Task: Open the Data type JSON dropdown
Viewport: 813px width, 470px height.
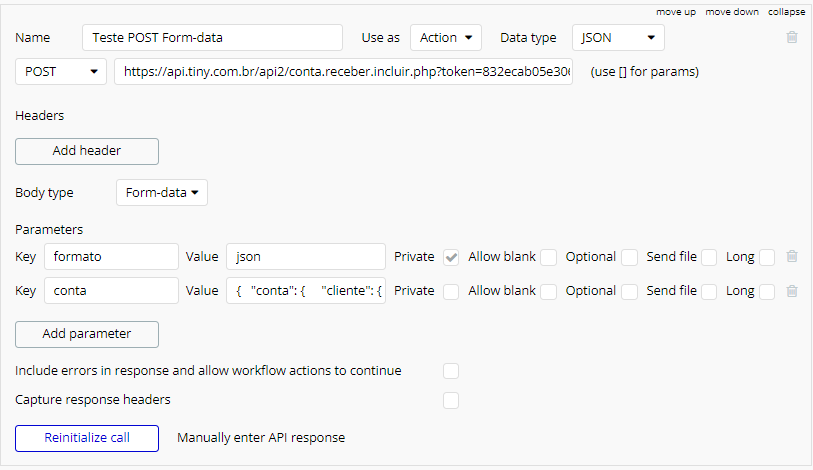Action: click(x=618, y=38)
